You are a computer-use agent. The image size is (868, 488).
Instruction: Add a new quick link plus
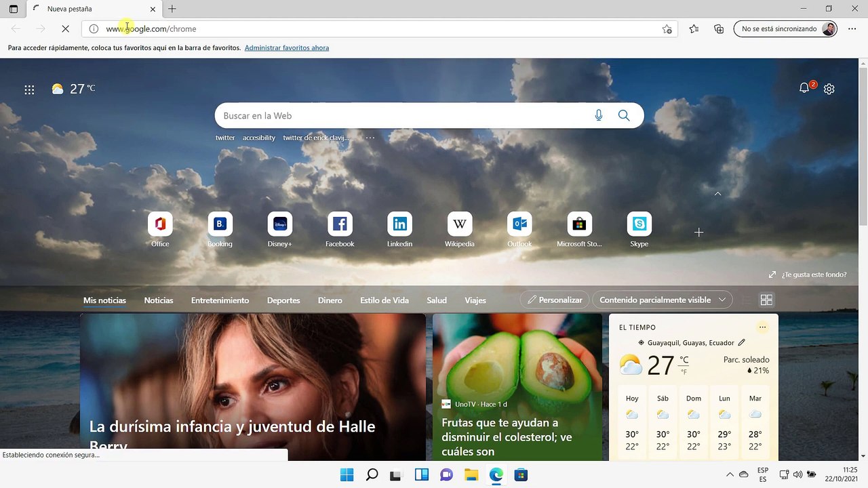(698, 232)
